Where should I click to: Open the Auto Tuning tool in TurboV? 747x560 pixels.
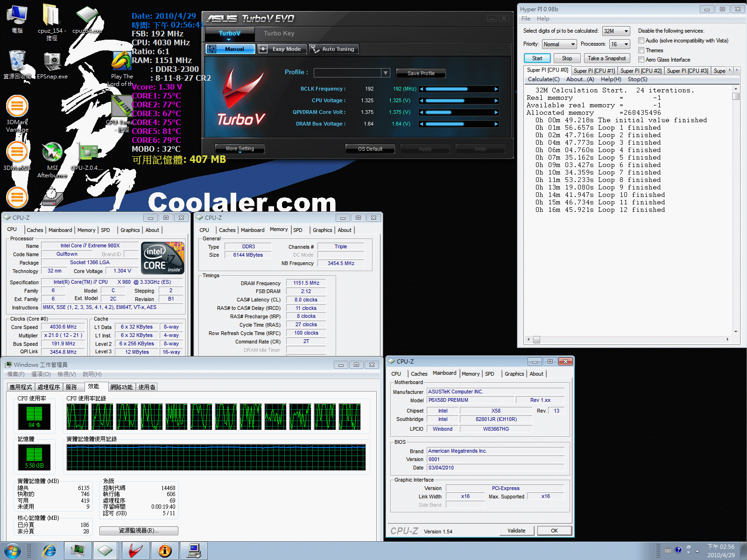(334, 49)
